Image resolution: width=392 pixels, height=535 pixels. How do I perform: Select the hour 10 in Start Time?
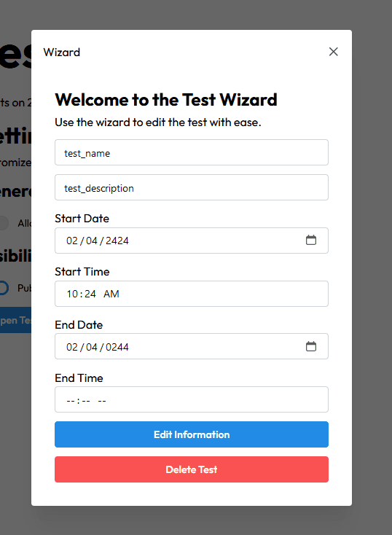click(x=72, y=294)
